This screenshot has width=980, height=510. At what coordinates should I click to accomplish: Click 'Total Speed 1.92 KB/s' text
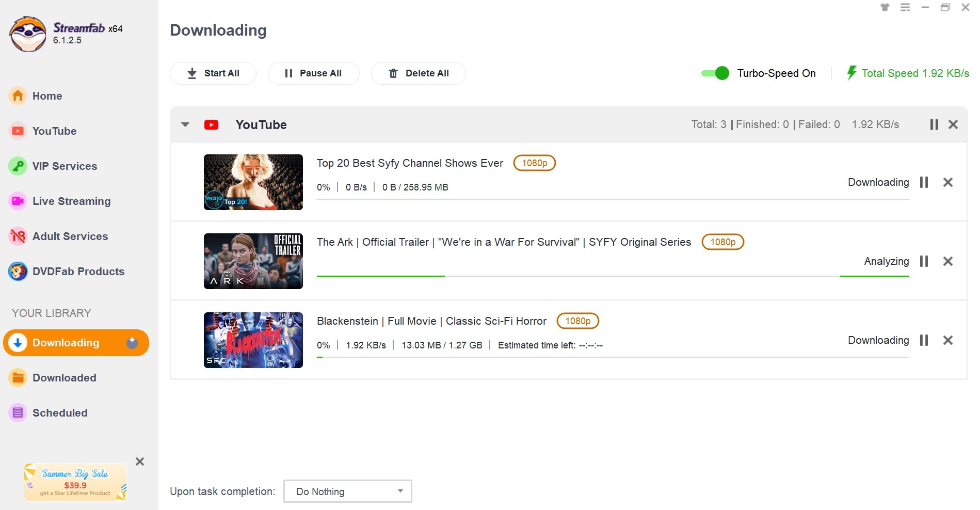click(915, 73)
